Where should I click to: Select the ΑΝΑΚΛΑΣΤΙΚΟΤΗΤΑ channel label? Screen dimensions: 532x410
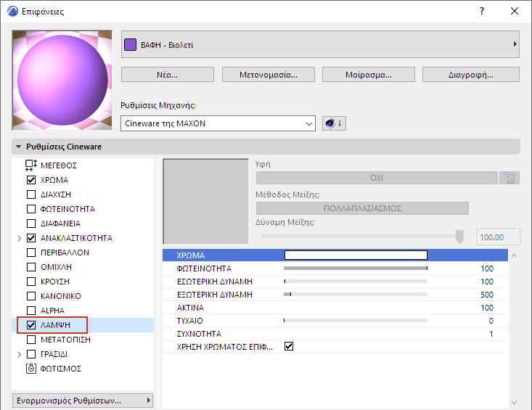click(x=76, y=238)
